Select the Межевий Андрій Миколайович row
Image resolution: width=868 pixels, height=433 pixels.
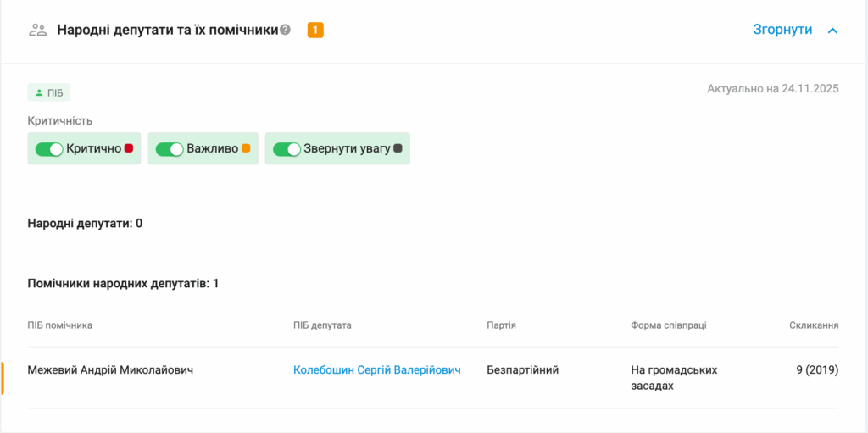(110, 370)
